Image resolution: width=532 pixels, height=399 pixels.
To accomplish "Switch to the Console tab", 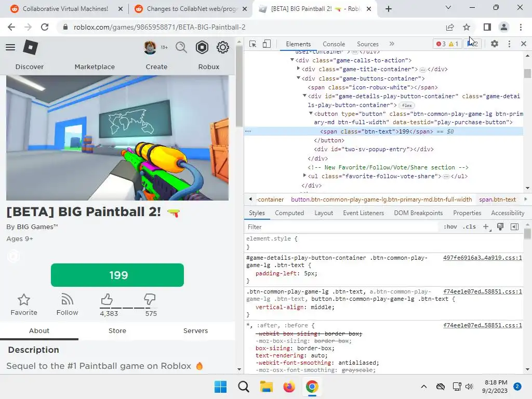I will click(x=334, y=44).
